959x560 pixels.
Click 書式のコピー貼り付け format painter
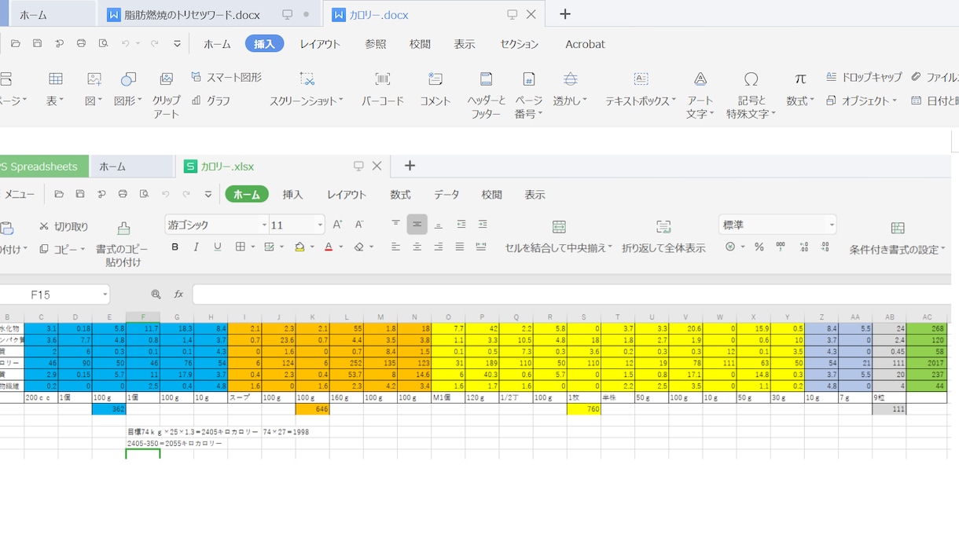123,243
